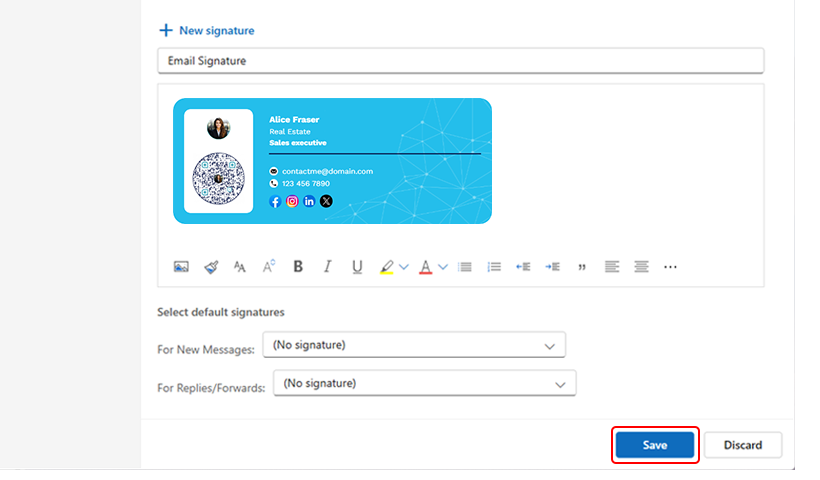Click the Select default signatures heading
Viewport: 820px width, 480px height.
pos(221,312)
